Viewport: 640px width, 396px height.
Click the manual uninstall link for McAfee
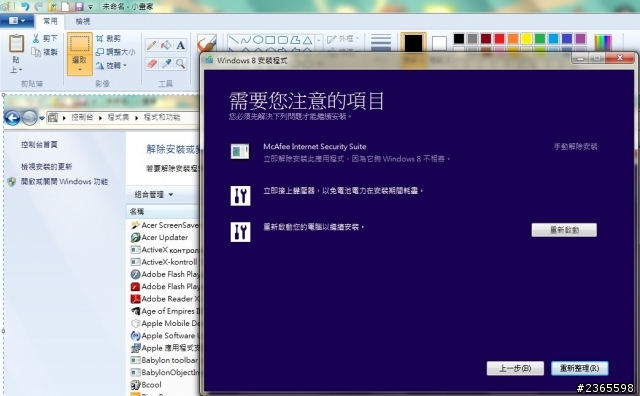[x=576, y=146]
